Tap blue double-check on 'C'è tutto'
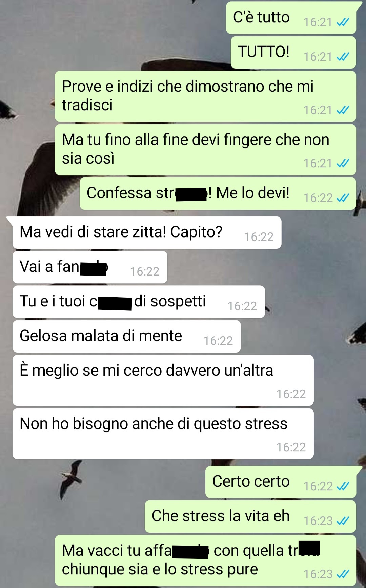 tap(343, 22)
